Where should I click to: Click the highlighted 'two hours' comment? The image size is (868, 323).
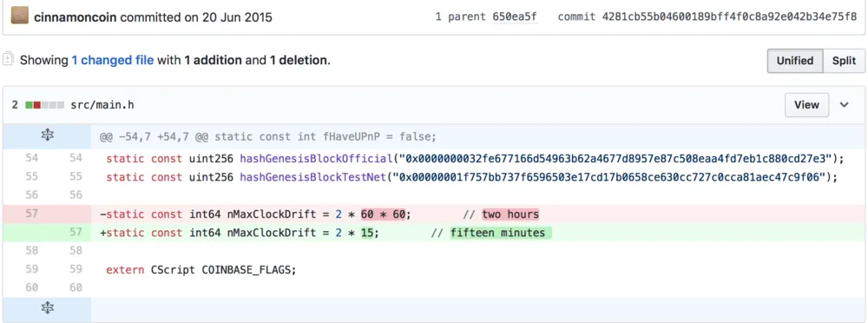(510, 214)
